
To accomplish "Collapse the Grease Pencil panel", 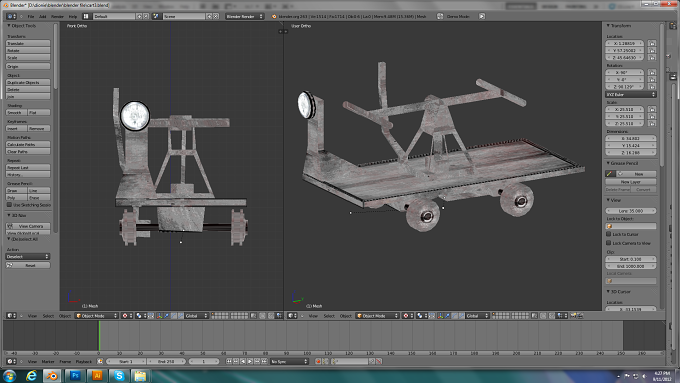I will coord(608,163).
